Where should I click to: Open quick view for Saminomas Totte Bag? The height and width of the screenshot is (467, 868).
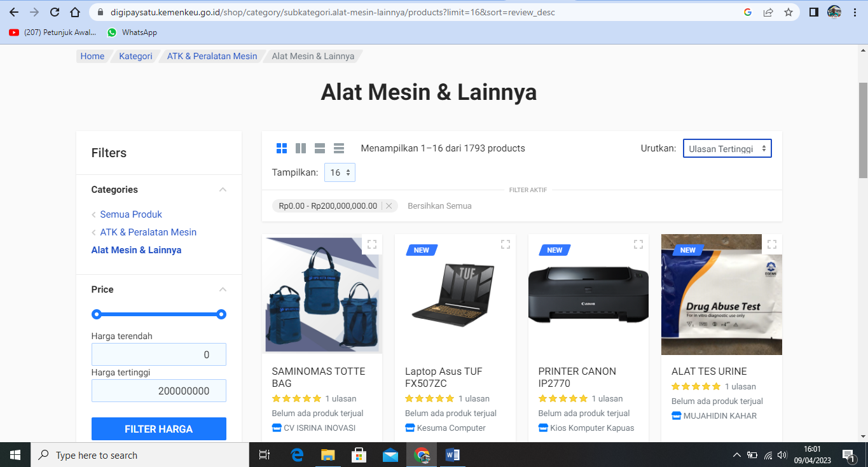pos(372,244)
